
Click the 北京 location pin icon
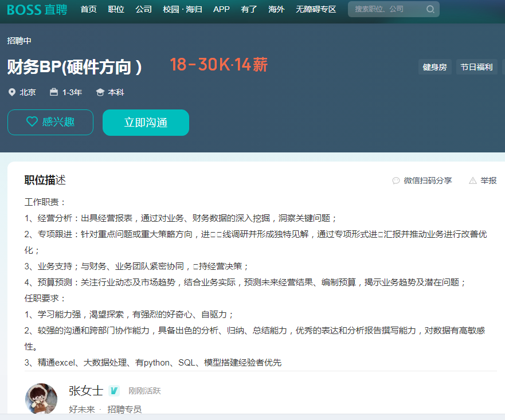point(12,92)
